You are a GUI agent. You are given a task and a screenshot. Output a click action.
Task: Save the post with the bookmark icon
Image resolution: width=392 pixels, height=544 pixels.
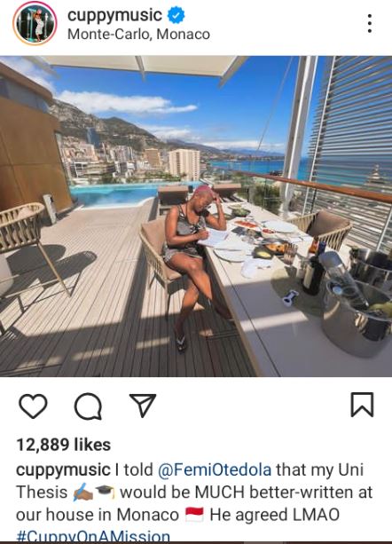click(362, 405)
